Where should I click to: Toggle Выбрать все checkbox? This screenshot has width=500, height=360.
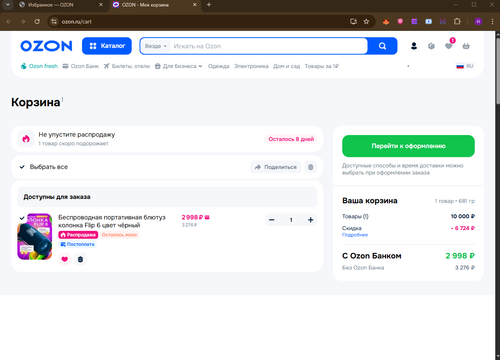pyautogui.click(x=22, y=167)
